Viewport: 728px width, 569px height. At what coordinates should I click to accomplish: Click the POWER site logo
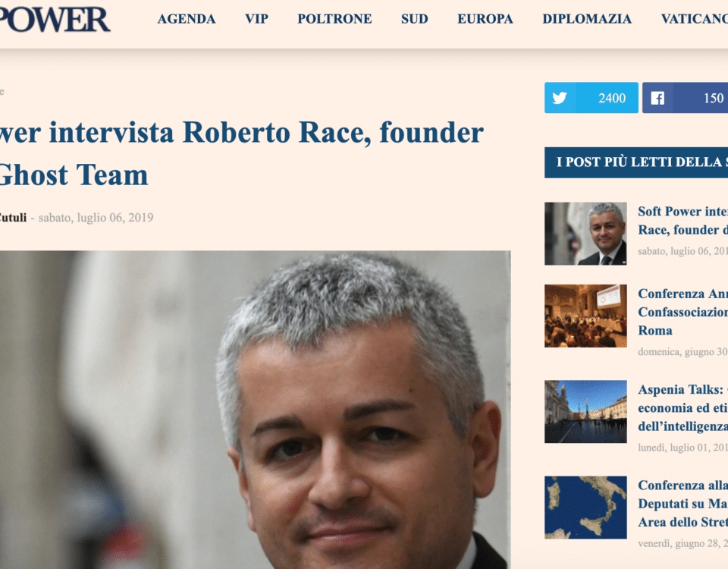coord(53,20)
